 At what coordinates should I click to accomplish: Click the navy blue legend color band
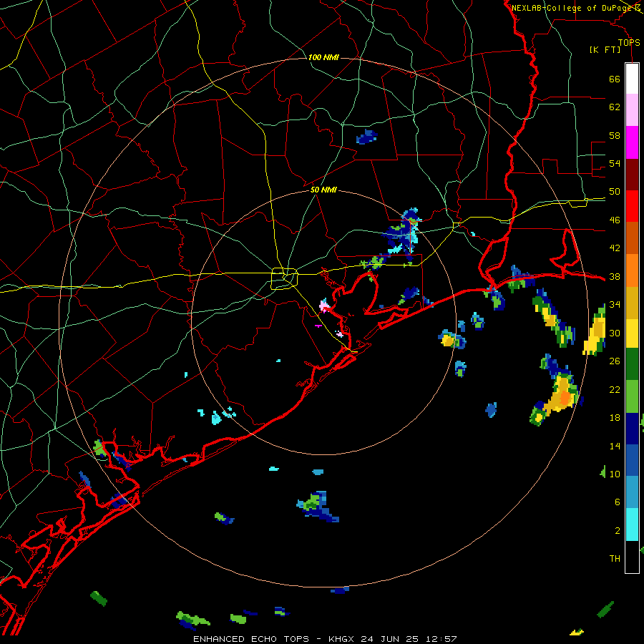tap(632, 429)
